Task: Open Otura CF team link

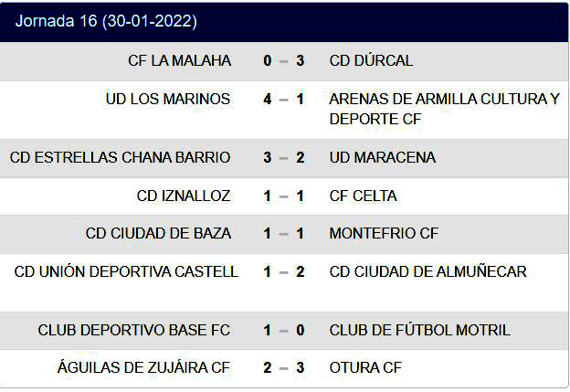Action: point(365,367)
